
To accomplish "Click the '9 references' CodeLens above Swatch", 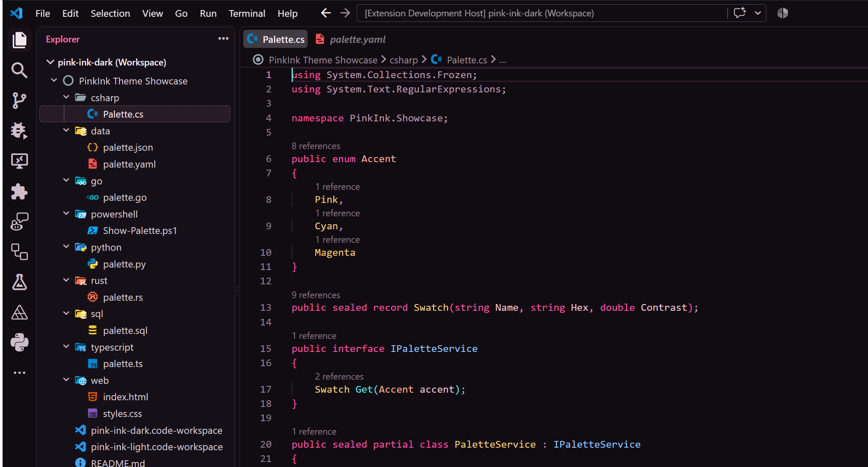I will click(x=316, y=295).
